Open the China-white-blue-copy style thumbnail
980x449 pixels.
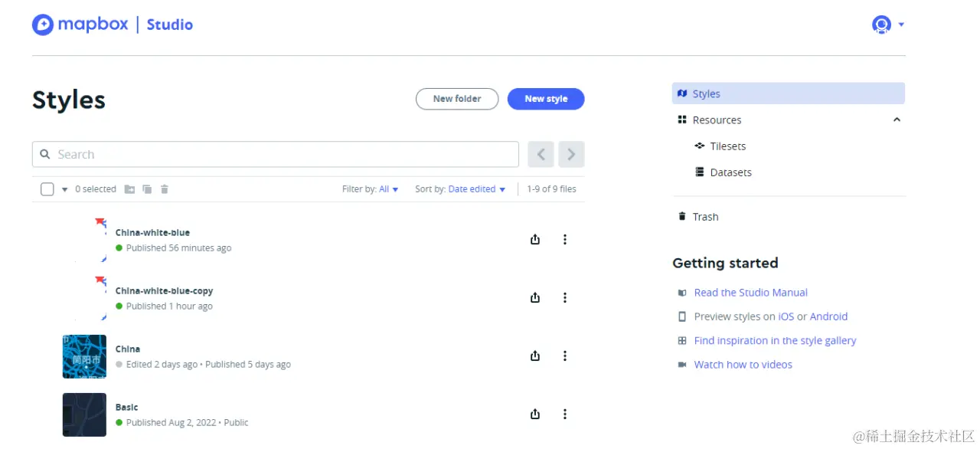click(x=84, y=298)
